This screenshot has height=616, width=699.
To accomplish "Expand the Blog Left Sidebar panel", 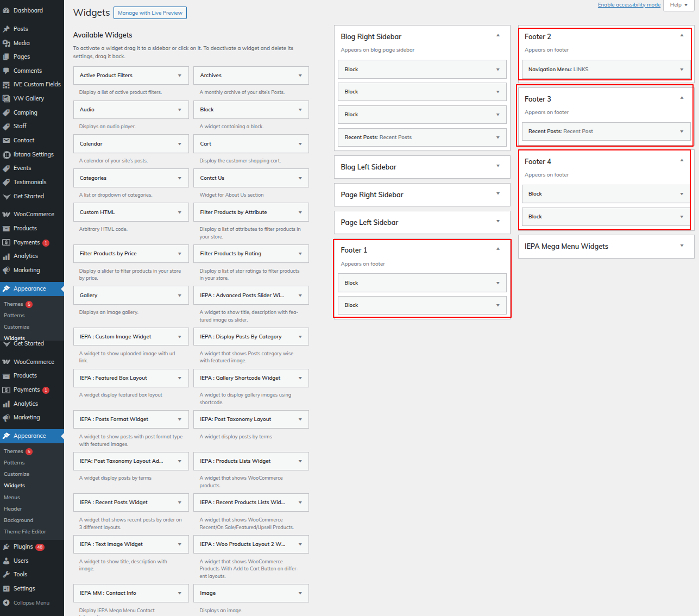I will [x=498, y=166].
